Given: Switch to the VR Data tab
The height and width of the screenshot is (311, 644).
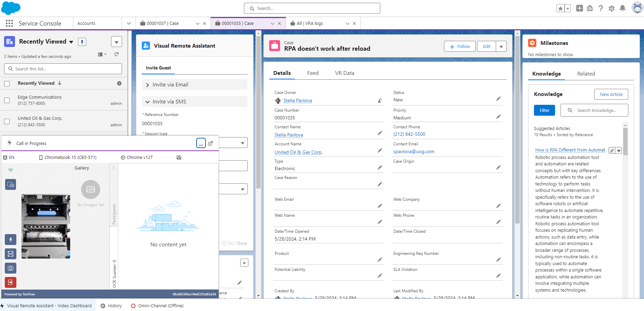Looking at the screenshot, I should 344,73.
